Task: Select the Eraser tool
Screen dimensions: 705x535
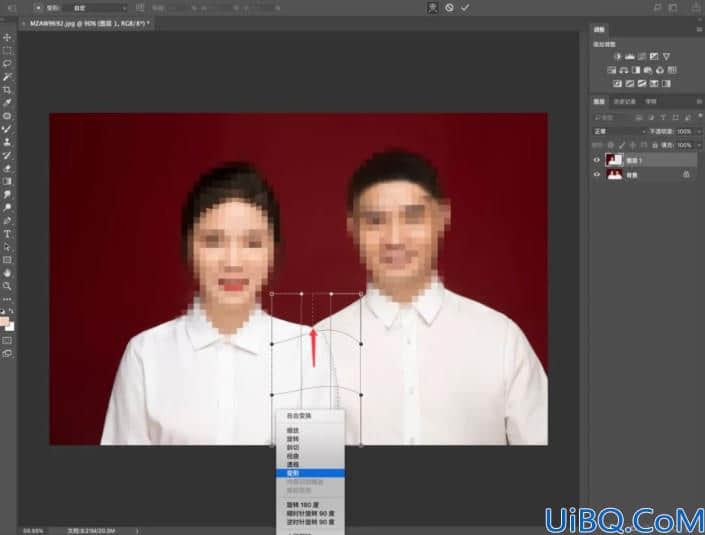Action: click(7, 168)
